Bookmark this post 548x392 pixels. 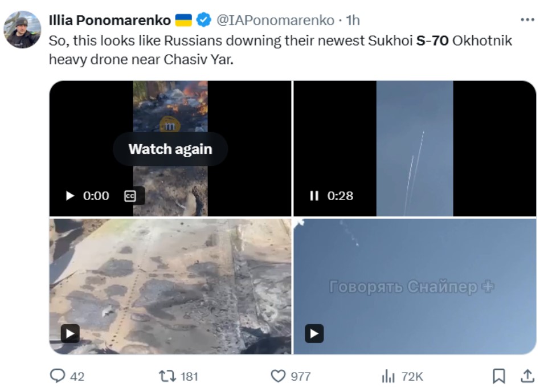point(498,376)
